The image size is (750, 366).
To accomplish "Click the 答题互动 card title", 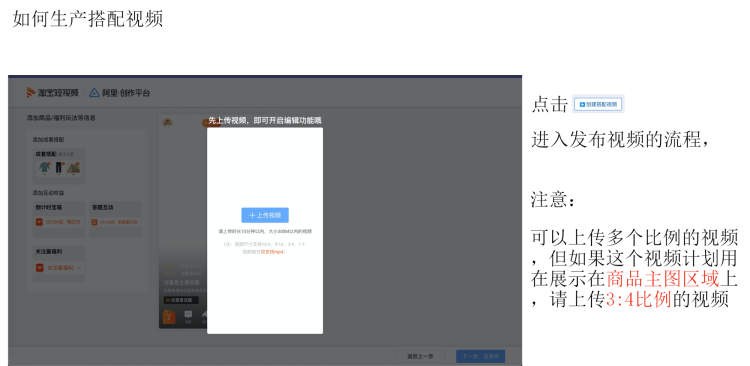I will pyautogui.click(x=102, y=208).
